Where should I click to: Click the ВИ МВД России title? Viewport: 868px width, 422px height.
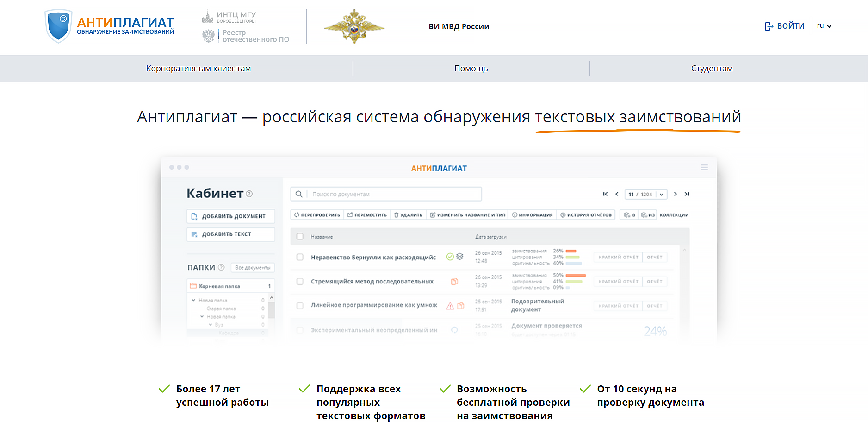coord(459,26)
